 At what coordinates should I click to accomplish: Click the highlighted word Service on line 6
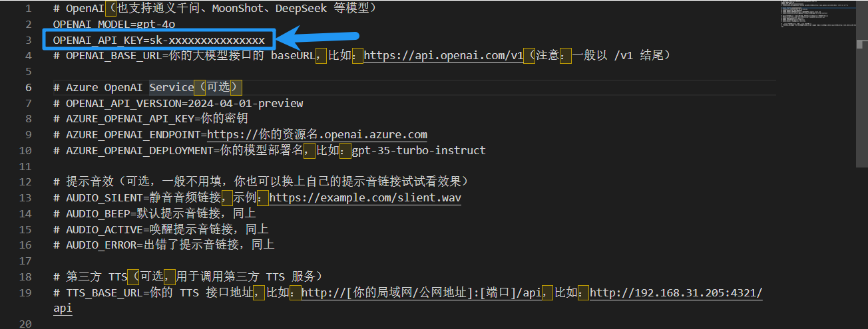click(170, 88)
